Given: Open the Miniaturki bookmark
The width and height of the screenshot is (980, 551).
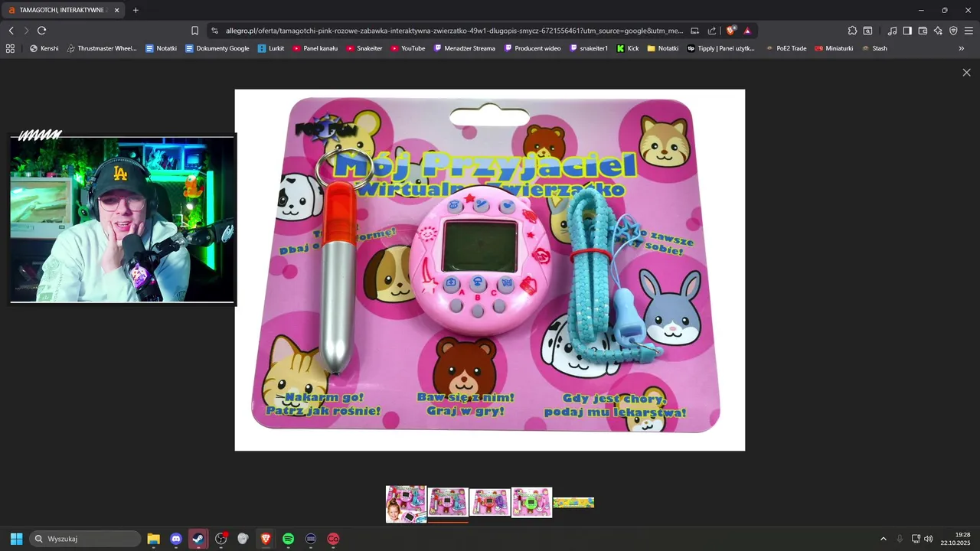Looking at the screenshot, I should [834, 48].
